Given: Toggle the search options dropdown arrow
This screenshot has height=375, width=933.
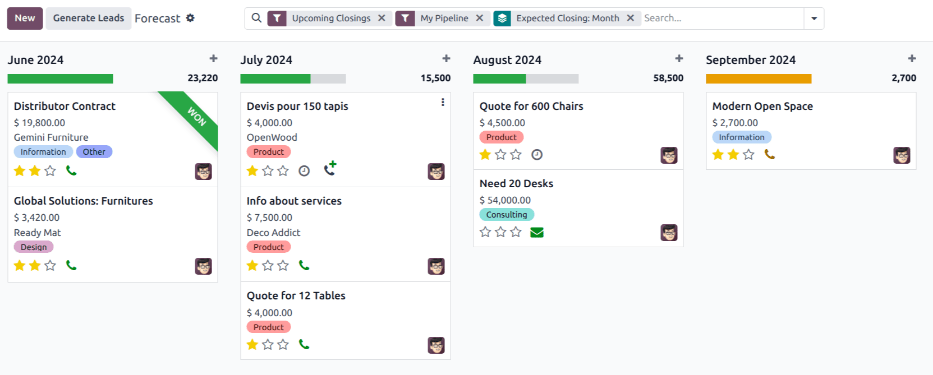Looking at the screenshot, I should 814,18.
